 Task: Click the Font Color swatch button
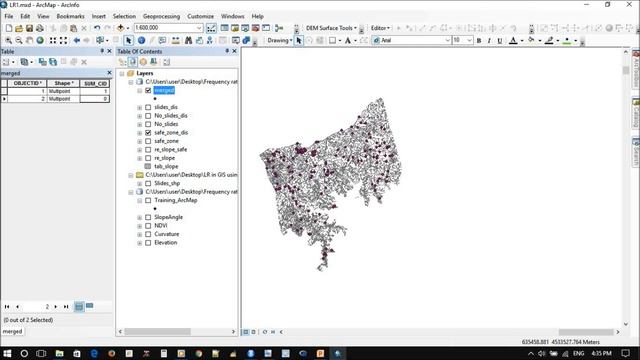(x=513, y=40)
